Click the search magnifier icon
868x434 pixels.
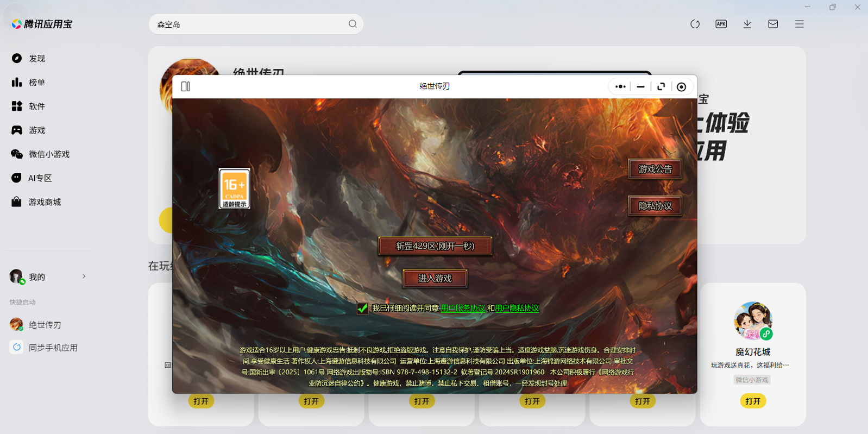(353, 24)
